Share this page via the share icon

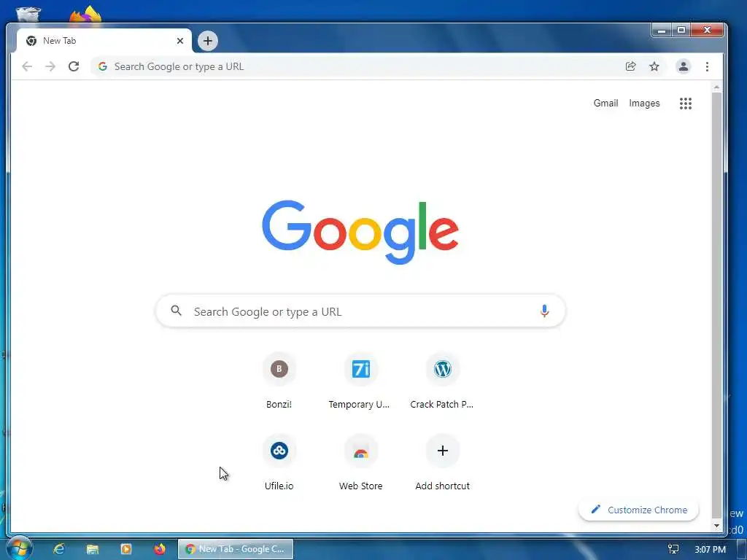pyautogui.click(x=630, y=66)
